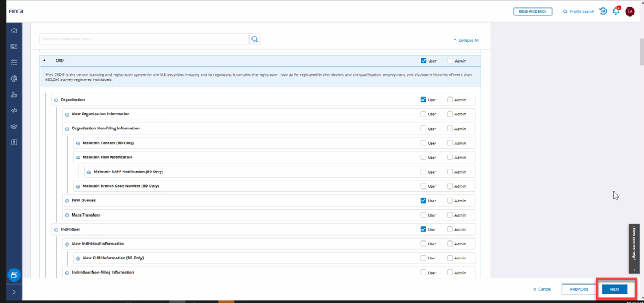The width and height of the screenshot is (644, 303).
Task: Click the entitlement name search field
Action: click(144, 39)
